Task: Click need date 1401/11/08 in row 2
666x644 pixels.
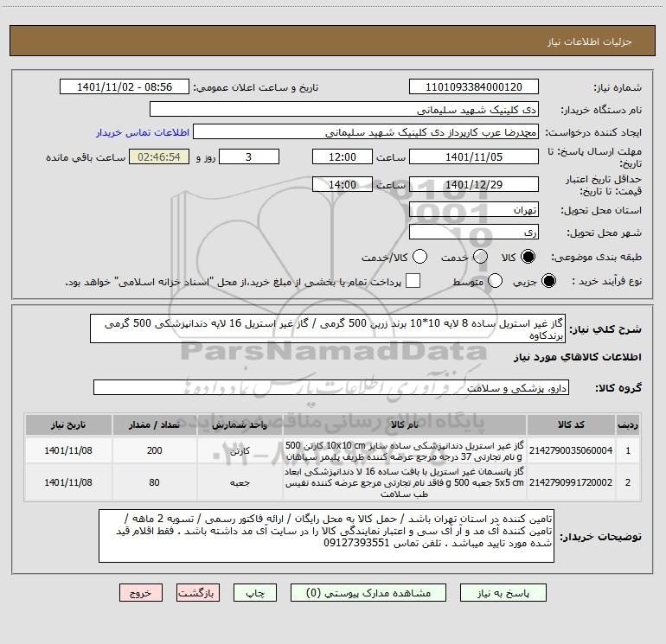Action: (68, 482)
